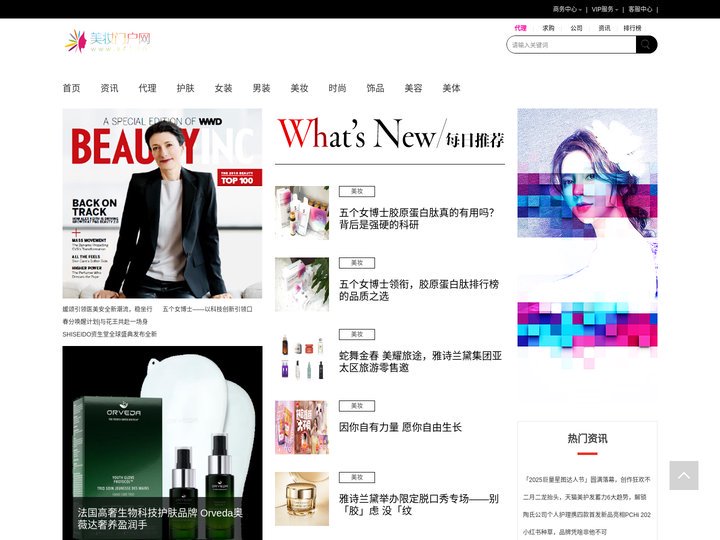
Task: Open link 媛颂引领医美安全新潮流
Action: point(107,309)
